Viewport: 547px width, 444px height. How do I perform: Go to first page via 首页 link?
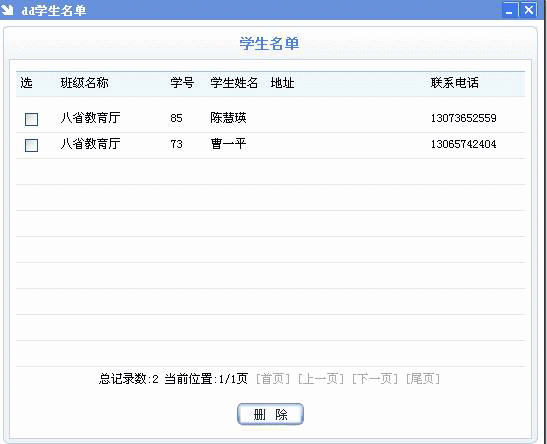click(x=273, y=379)
